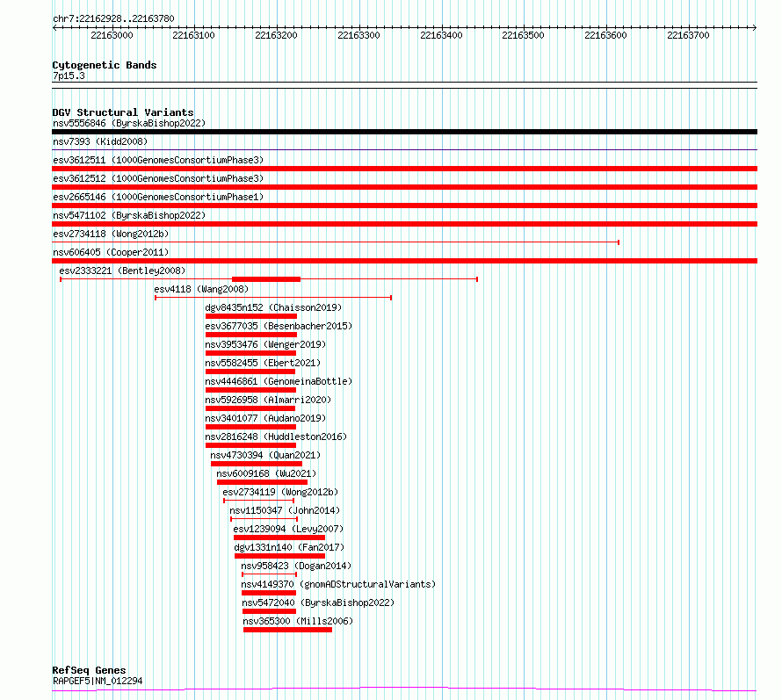Click nsv365300 (Mills2006) label

coord(298,621)
